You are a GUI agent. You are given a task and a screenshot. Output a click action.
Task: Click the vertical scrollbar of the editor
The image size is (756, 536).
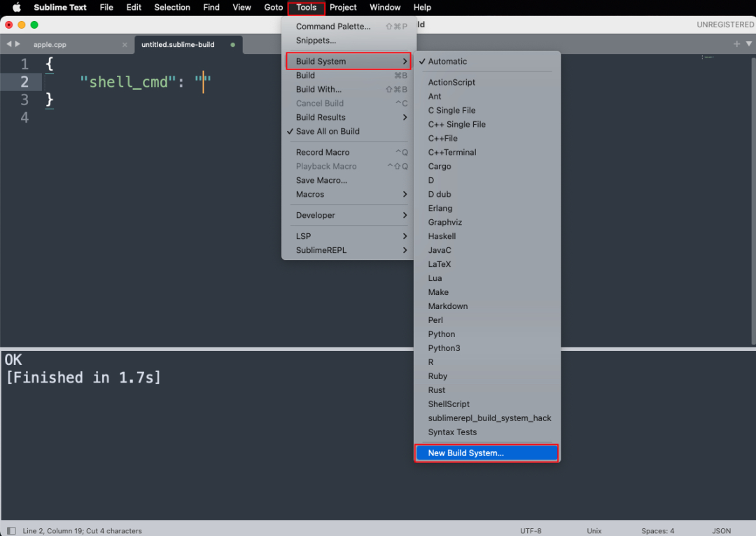point(754,200)
